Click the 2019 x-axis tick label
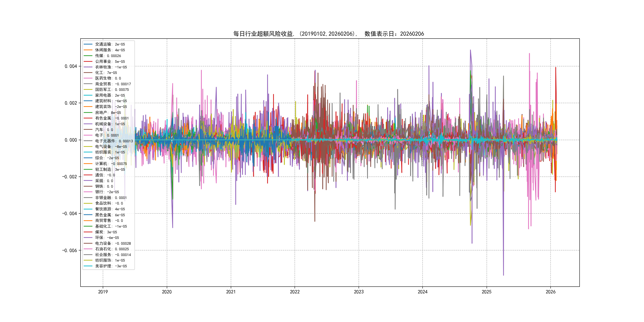The height and width of the screenshot is (322, 644). coord(103,292)
